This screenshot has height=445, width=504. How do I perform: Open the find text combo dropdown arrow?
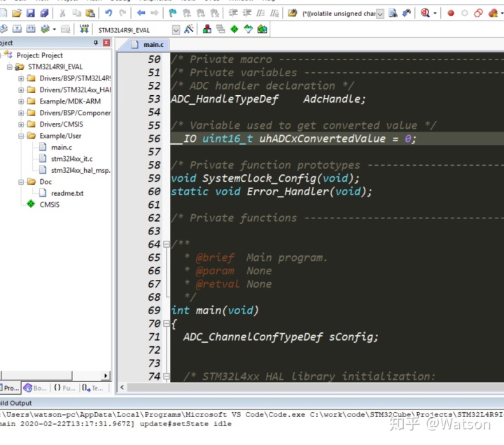pos(380,14)
